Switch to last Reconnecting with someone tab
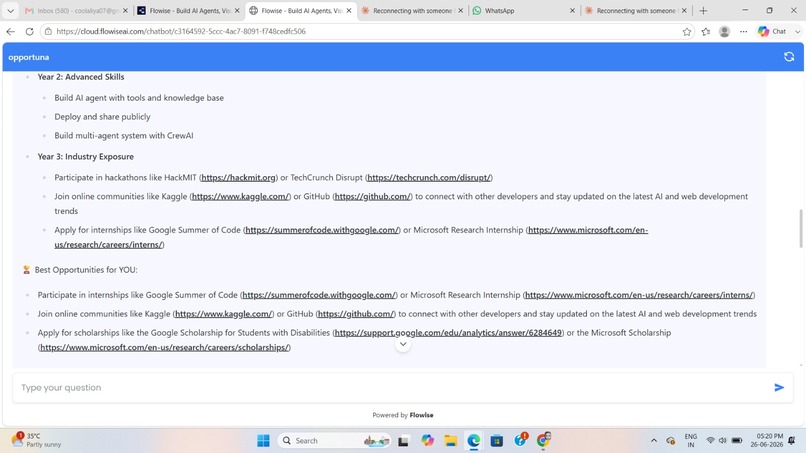Viewport: 806px width, 453px height. 635,10
